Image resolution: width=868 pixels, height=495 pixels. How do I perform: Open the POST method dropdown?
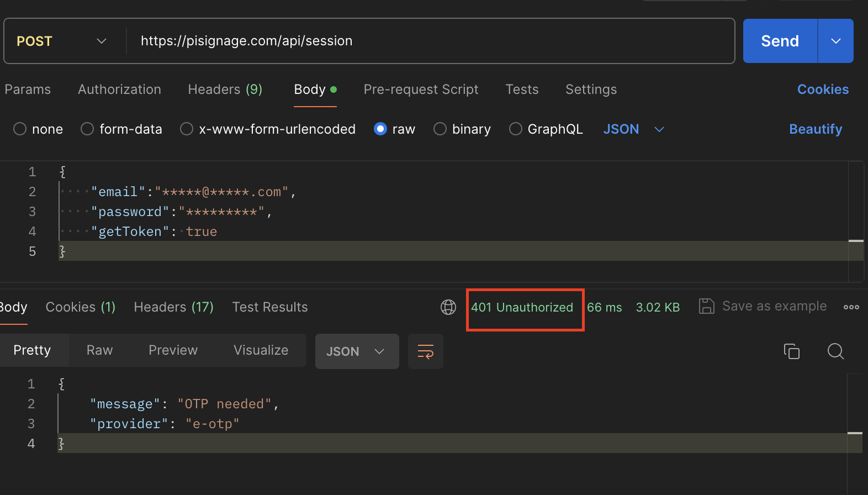(x=61, y=41)
